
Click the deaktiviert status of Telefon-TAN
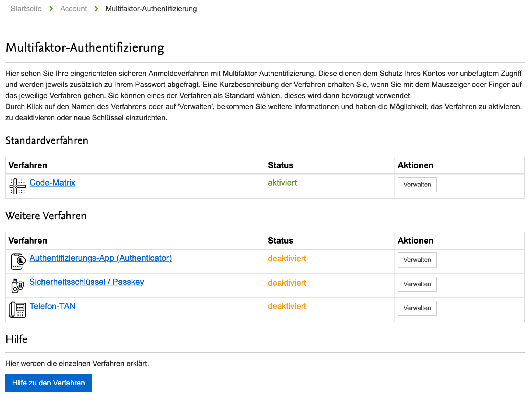coord(287,306)
